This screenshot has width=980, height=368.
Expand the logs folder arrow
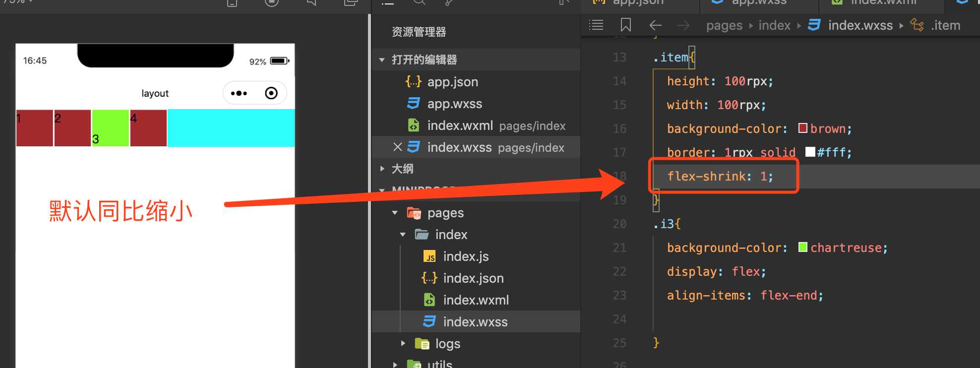403,343
